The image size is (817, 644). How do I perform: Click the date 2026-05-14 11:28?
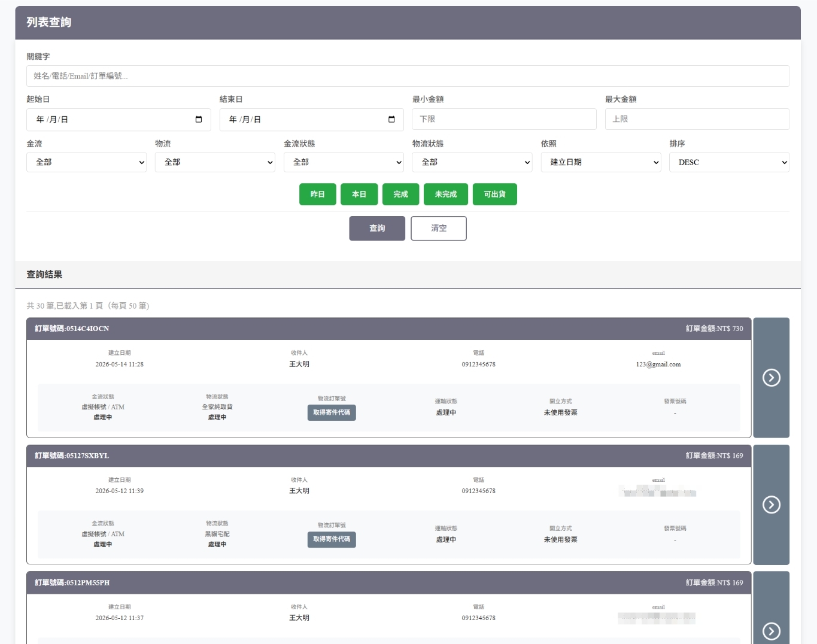click(120, 364)
